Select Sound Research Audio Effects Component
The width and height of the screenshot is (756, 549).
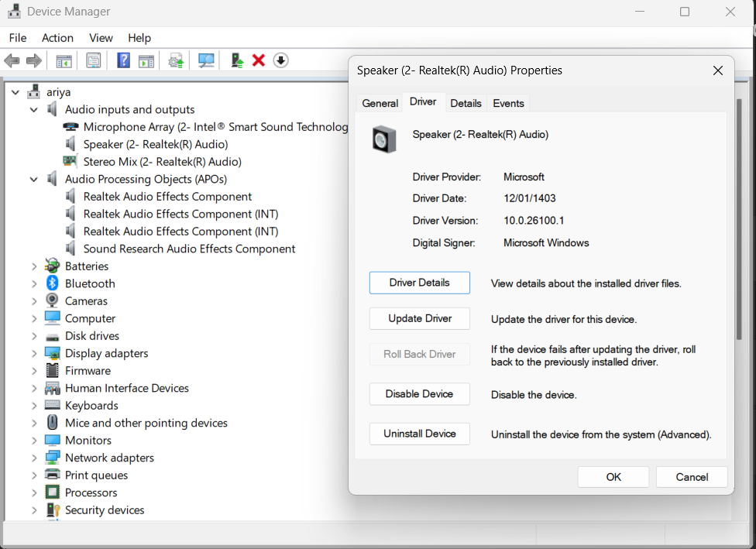[x=189, y=249]
